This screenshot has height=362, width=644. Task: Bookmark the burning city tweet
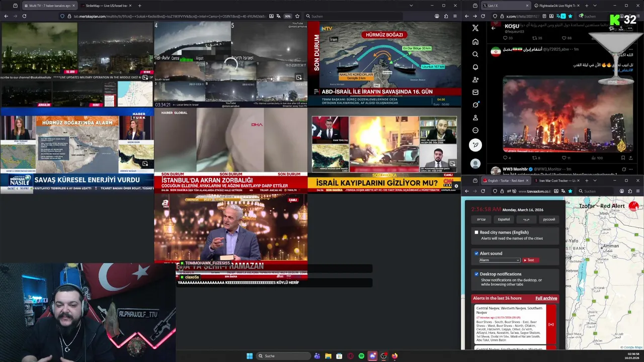click(x=623, y=158)
